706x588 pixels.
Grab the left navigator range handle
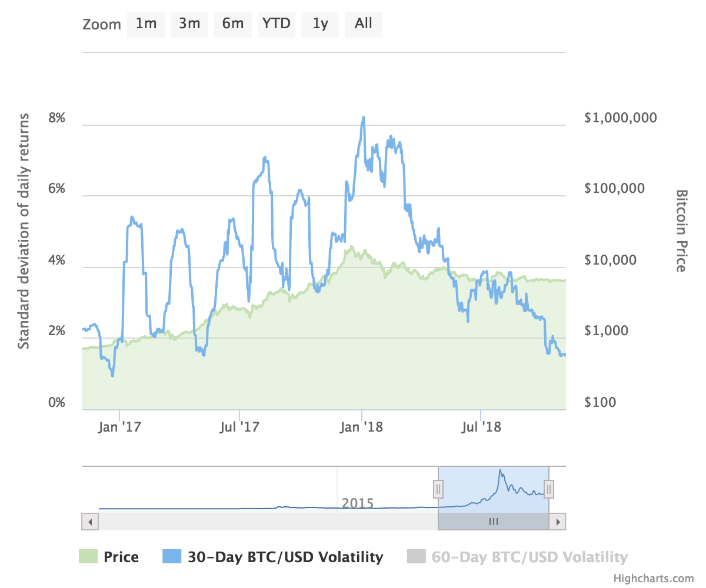click(x=438, y=489)
